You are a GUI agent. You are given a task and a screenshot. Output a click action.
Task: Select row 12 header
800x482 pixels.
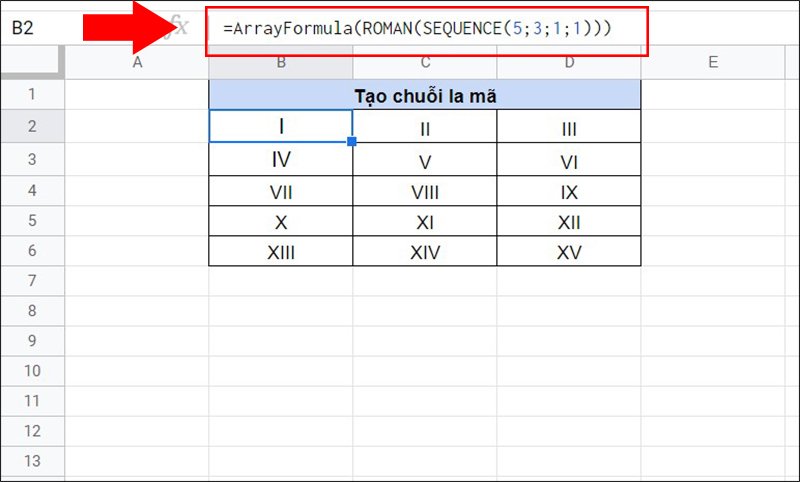coord(32,432)
